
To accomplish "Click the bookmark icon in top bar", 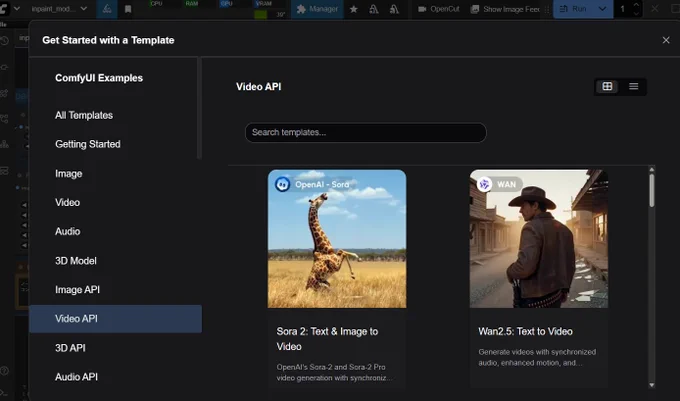I will 128,9.
